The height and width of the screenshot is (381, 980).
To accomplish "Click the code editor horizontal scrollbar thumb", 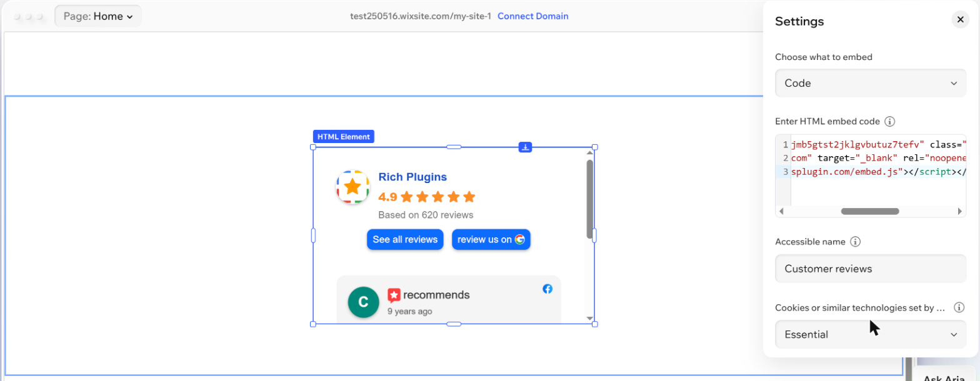I will pyautogui.click(x=870, y=212).
